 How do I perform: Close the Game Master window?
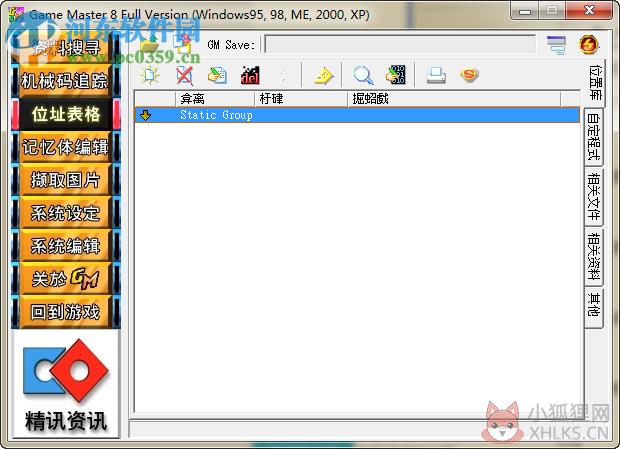pyautogui.click(x=590, y=11)
